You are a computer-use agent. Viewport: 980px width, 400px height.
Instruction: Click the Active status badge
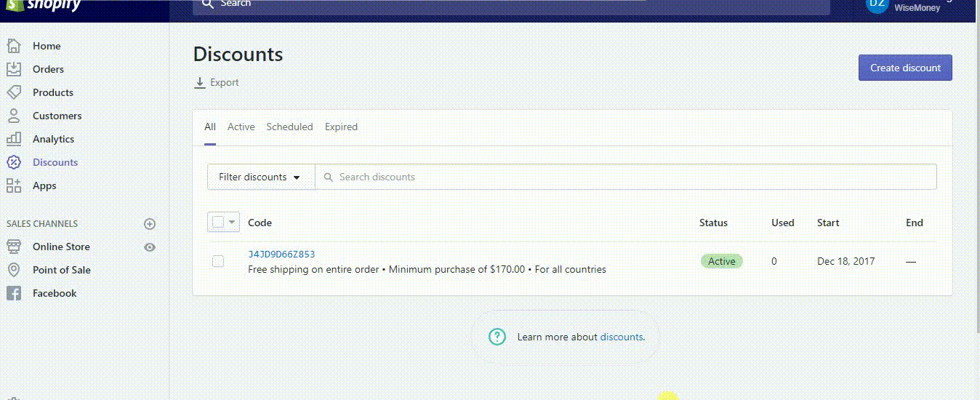tap(722, 261)
